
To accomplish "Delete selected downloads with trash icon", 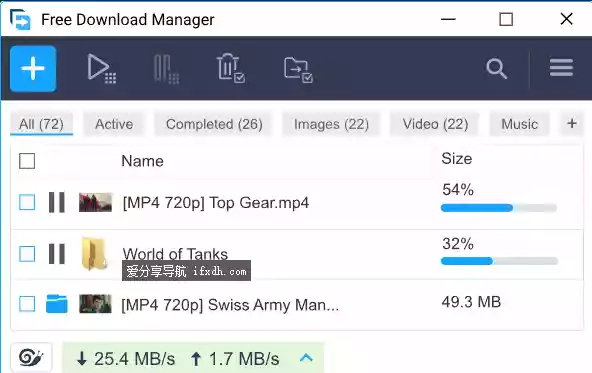I will [231, 68].
